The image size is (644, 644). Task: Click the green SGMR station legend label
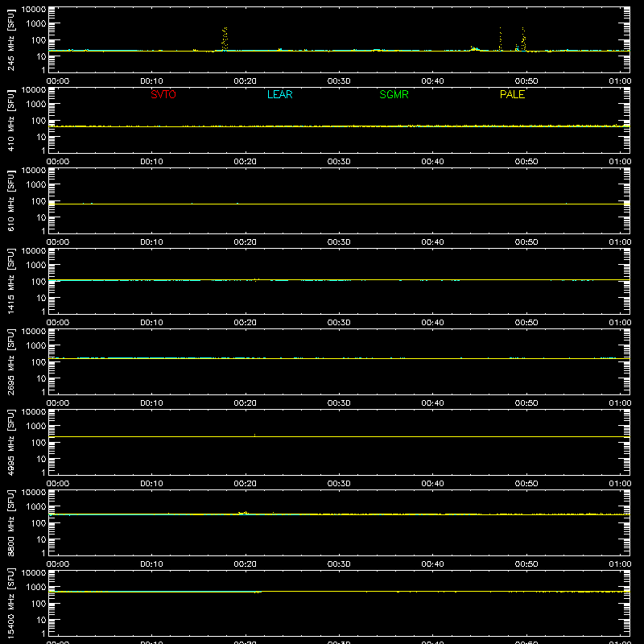[x=394, y=94]
